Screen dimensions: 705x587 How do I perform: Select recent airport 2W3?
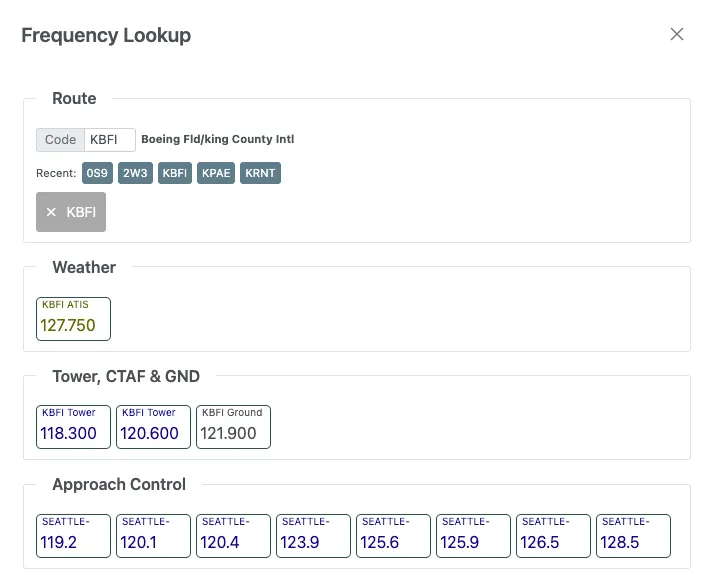click(134, 173)
